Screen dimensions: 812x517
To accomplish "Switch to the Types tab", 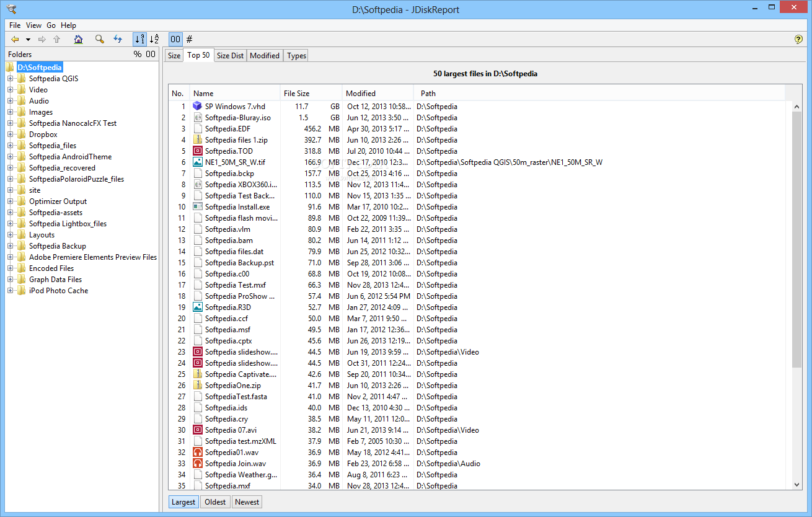I will 297,56.
